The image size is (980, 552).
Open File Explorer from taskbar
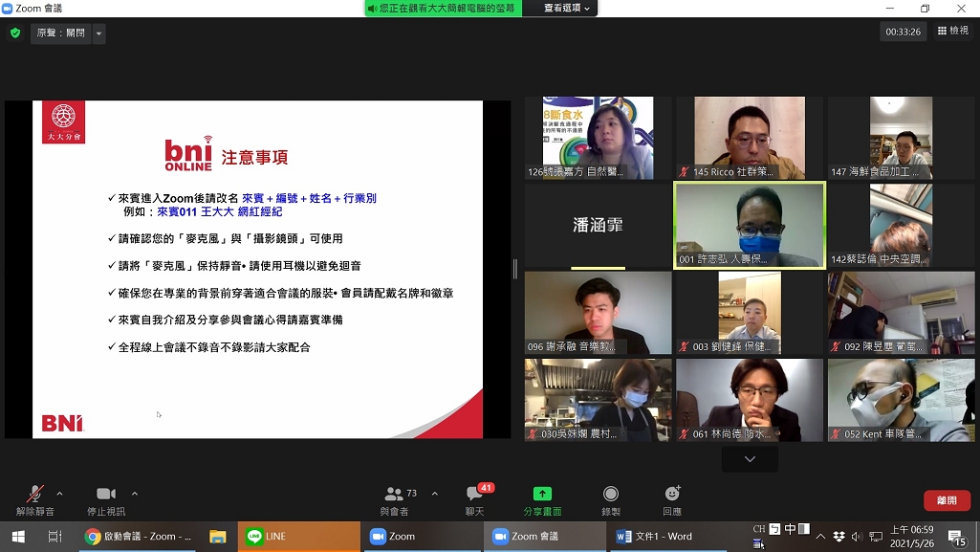217,537
